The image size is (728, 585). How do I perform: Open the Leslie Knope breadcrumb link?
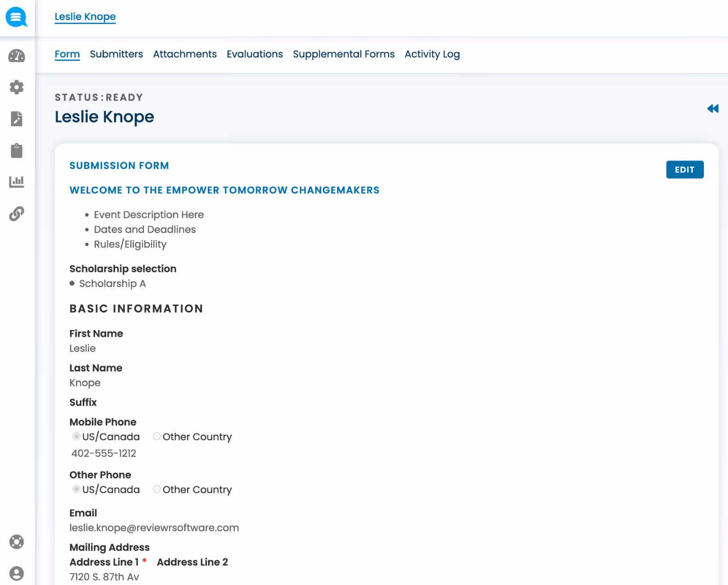coord(85,17)
